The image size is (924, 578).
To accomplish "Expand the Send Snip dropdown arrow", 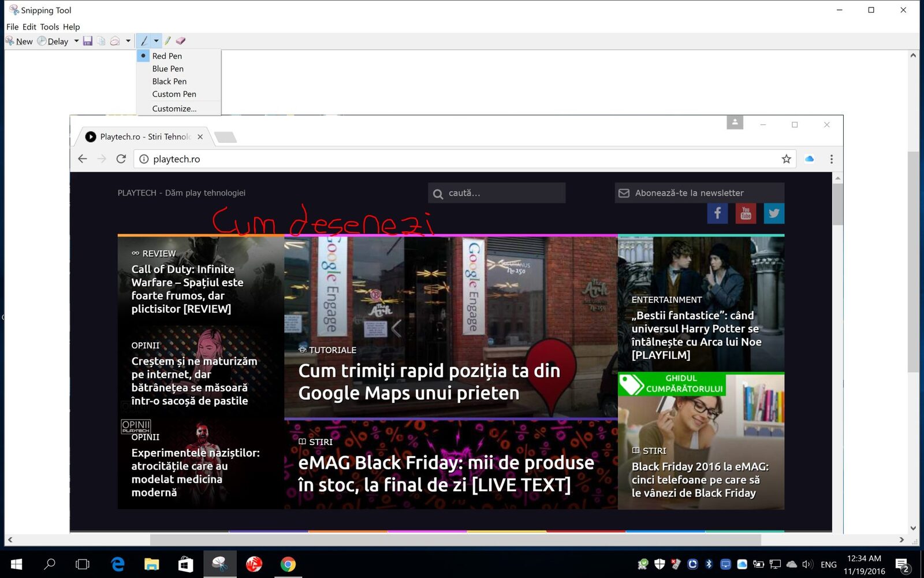I will coord(128,41).
